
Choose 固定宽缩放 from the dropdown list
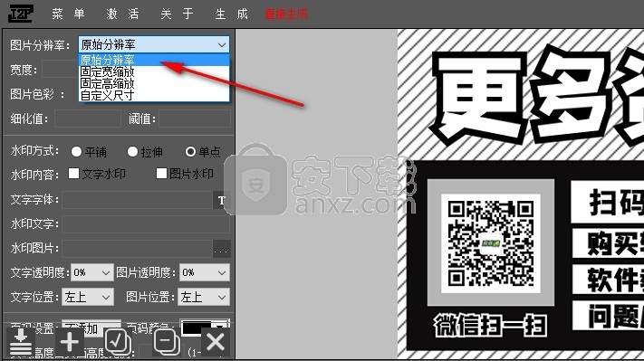point(154,71)
